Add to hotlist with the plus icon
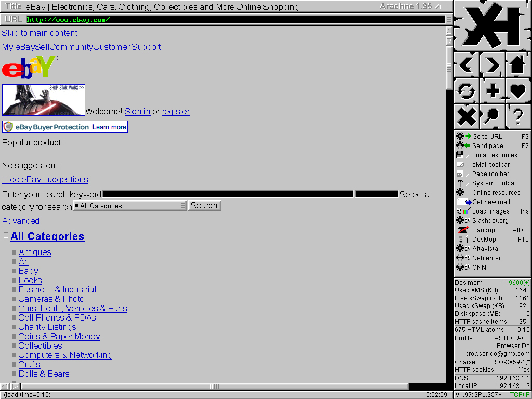 493,91
